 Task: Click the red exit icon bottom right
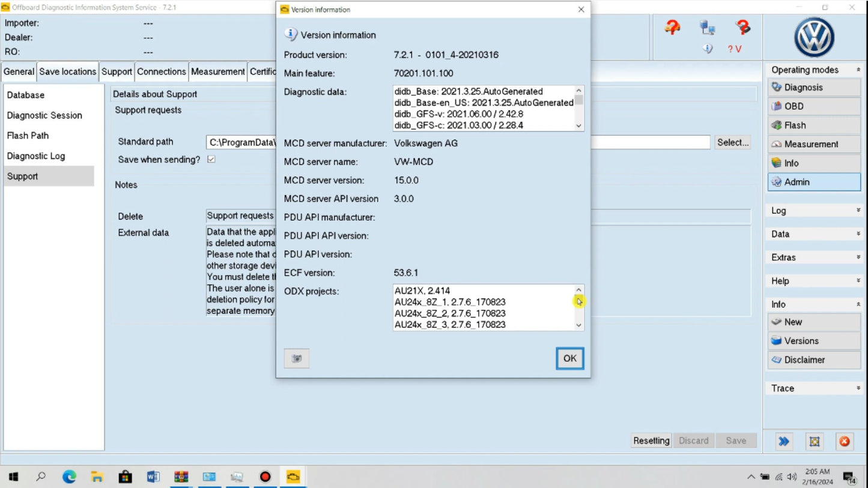[846, 441]
